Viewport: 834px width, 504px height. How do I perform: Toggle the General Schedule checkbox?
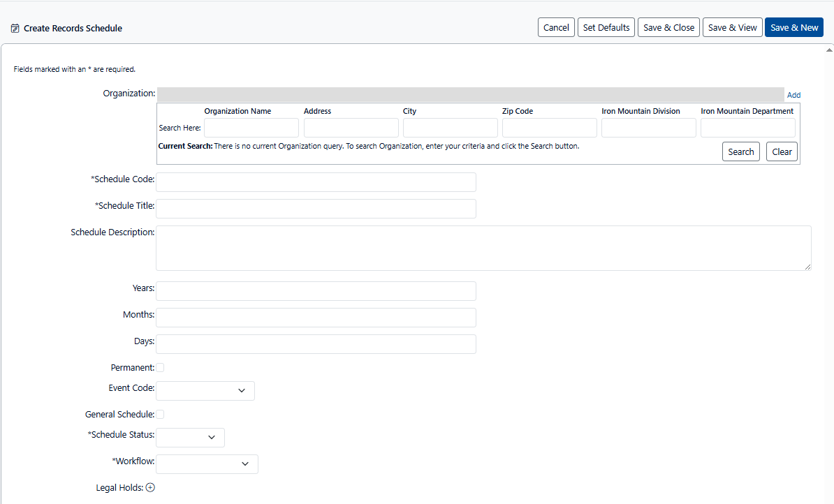point(160,415)
